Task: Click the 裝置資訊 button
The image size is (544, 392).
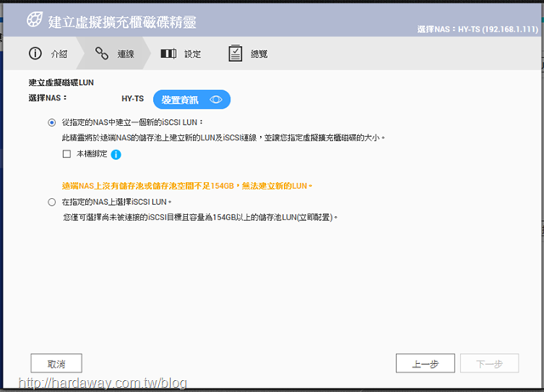Action: pyautogui.click(x=192, y=99)
